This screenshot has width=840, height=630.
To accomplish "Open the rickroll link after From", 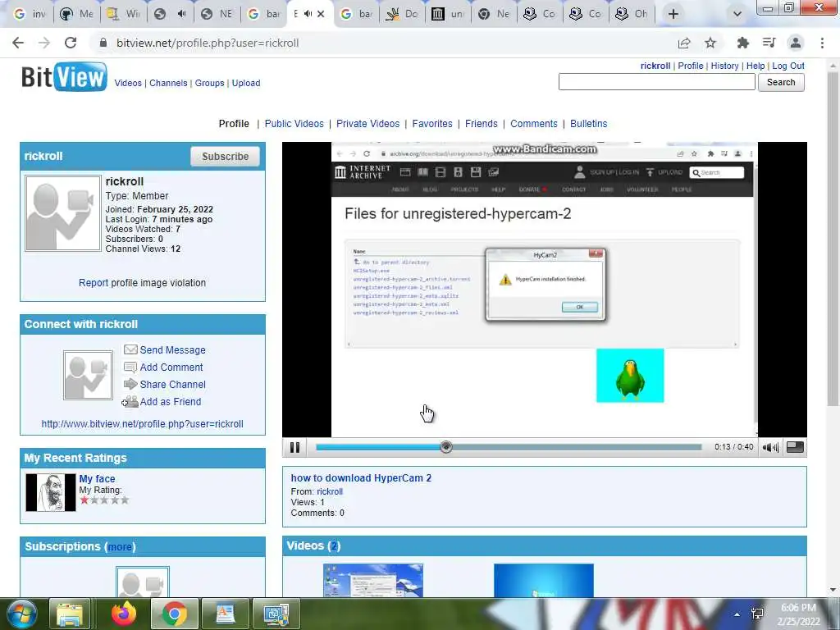I will [330, 491].
